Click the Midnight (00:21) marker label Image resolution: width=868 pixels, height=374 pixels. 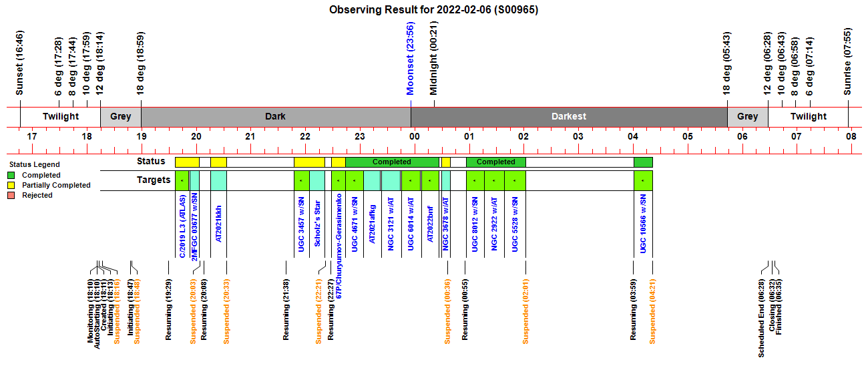point(433,59)
